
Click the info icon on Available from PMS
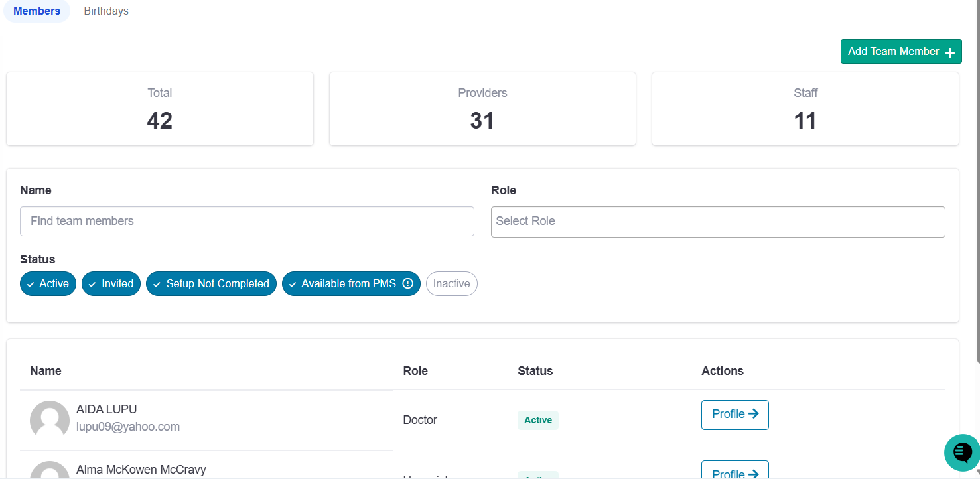click(x=408, y=283)
